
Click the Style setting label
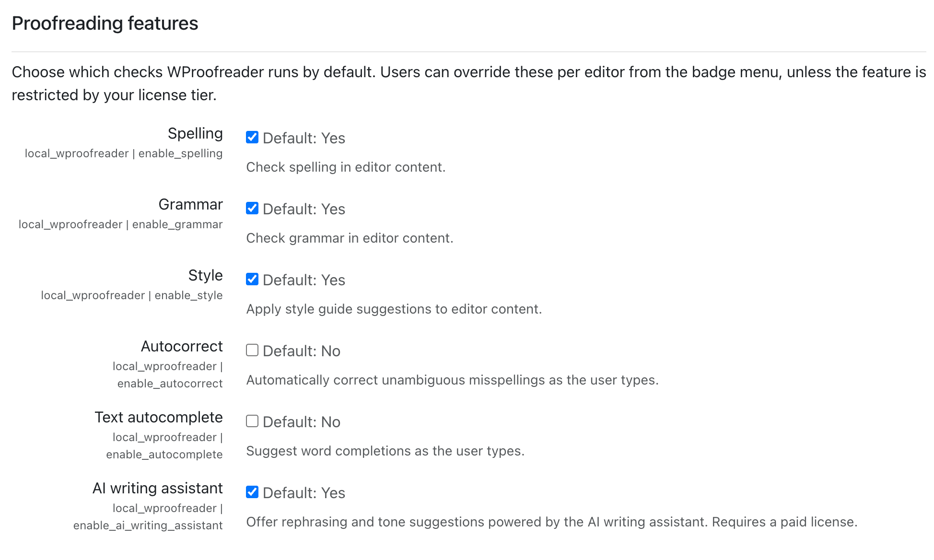pyautogui.click(x=205, y=276)
